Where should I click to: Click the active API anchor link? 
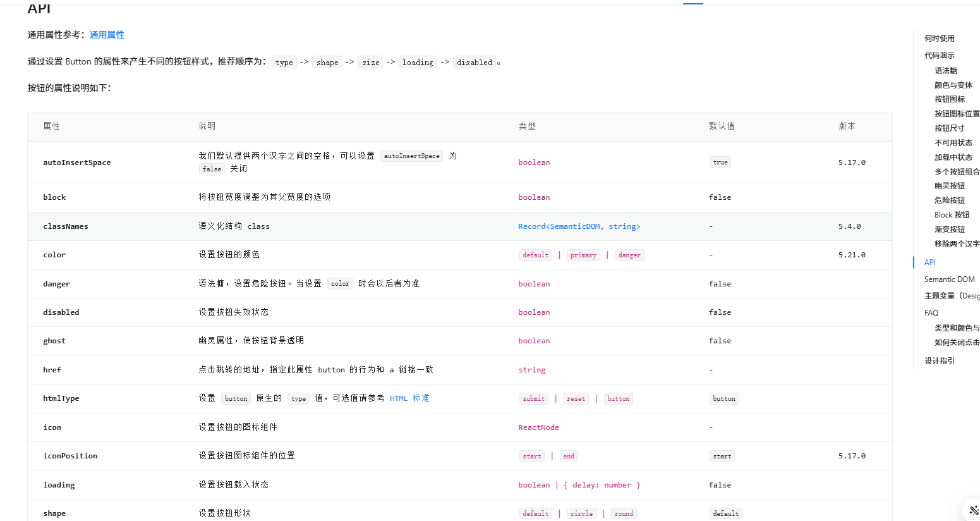[929, 262]
